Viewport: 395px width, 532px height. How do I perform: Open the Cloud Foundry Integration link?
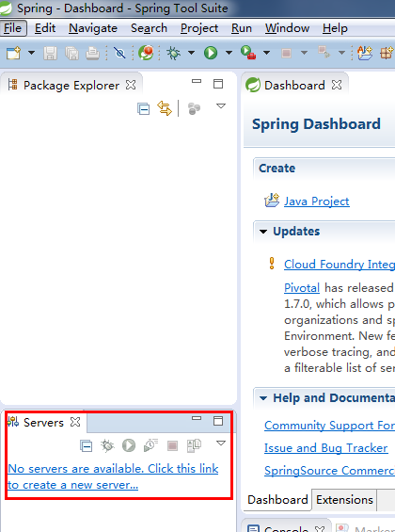pos(340,265)
